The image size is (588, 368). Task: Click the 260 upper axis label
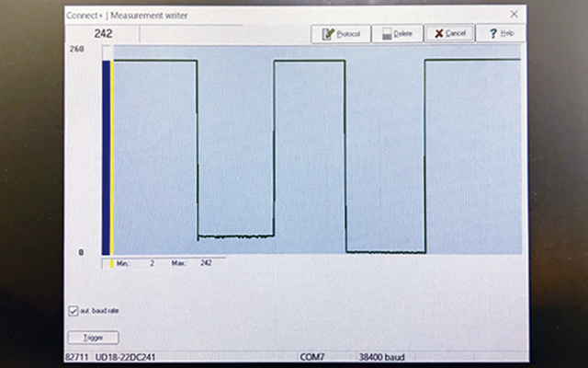[78, 49]
